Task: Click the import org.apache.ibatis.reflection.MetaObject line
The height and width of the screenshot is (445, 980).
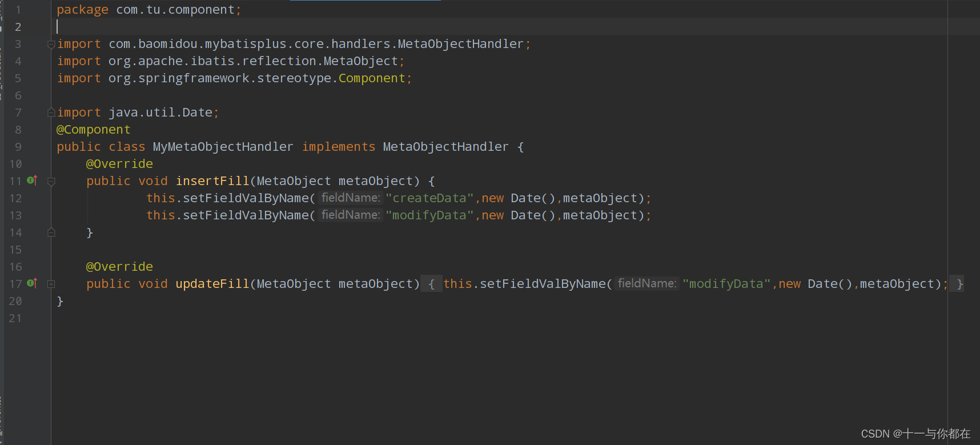Action: [x=231, y=61]
